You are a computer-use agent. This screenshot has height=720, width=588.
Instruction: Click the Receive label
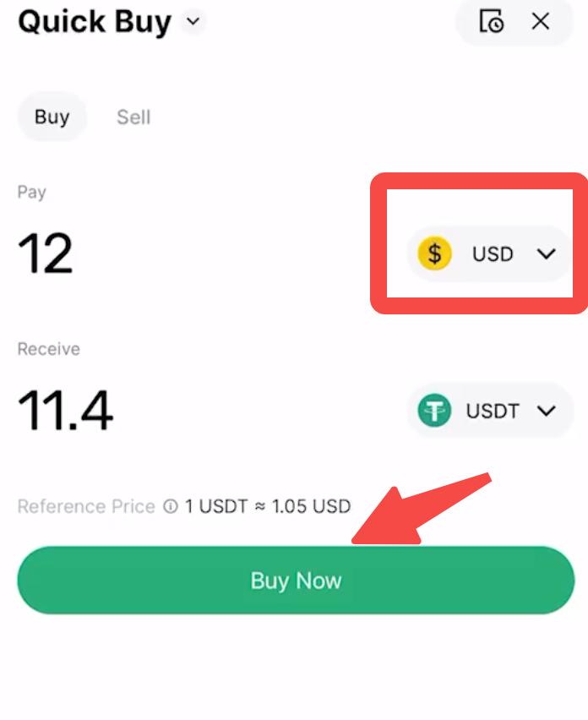(49, 349)
